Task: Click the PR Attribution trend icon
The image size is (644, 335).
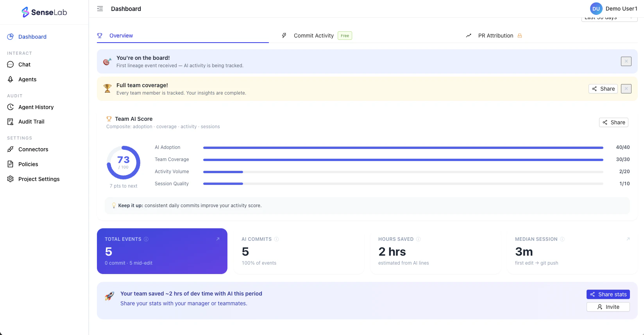Action: tap(469, 36)
